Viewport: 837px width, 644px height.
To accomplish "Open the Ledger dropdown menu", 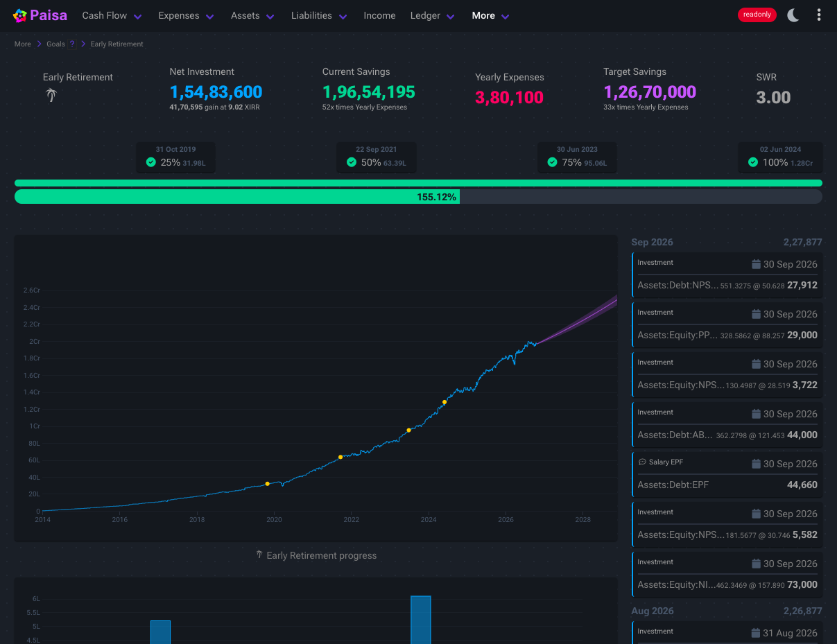I will [433, 15].
